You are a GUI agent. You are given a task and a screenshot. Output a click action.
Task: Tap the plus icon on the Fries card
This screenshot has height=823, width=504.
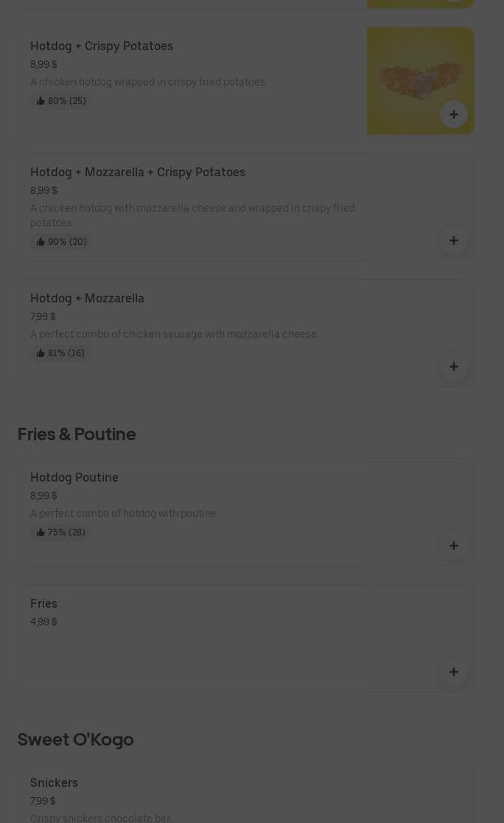(x=453, y=672)
